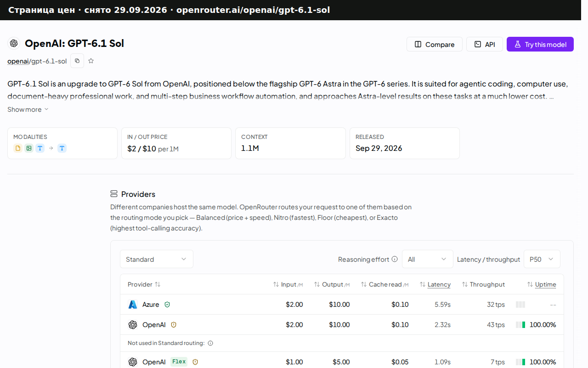588x368 pixels.
Task: Open the info icon after 'Not used in Standard routing'
Action: tap(210, 343)
